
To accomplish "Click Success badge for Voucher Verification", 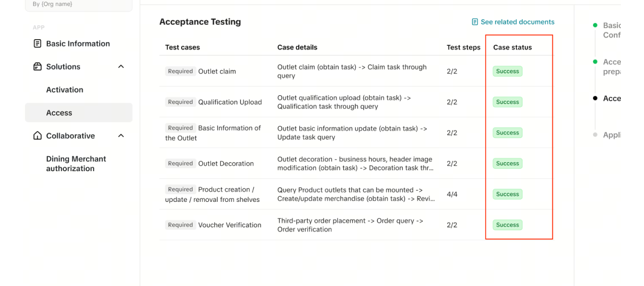I will (507, 225).
